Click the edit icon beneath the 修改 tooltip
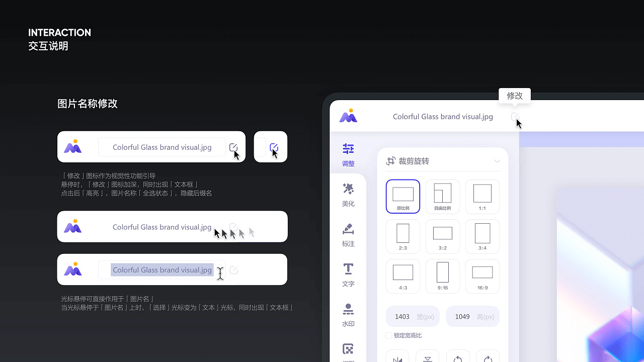644x362 pixels. (x=515, y=117)
